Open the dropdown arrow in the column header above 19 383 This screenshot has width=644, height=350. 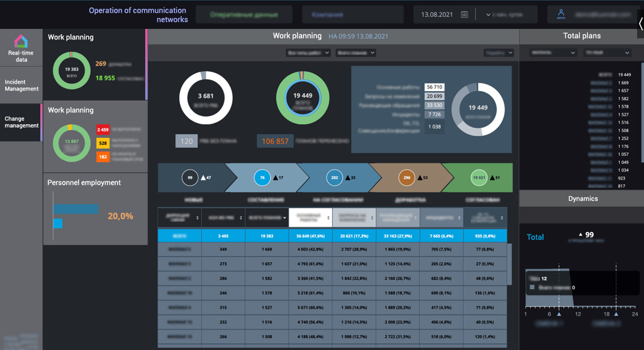[284, 218]
